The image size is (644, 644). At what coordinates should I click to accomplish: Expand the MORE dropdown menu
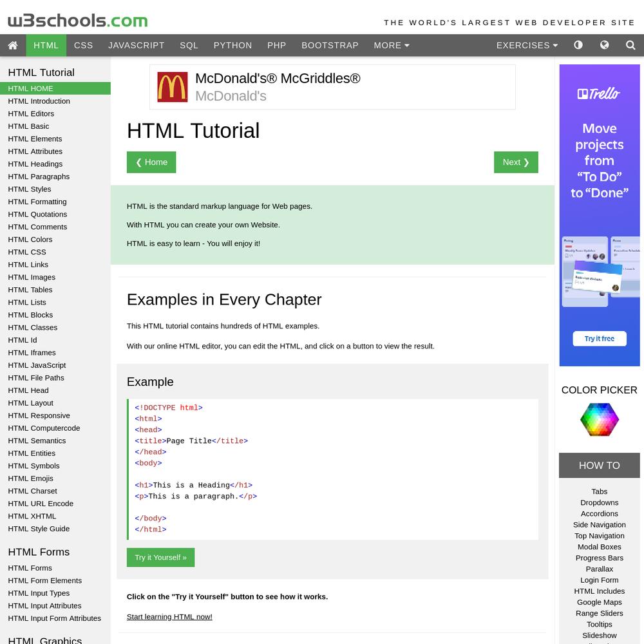[392, 45]
